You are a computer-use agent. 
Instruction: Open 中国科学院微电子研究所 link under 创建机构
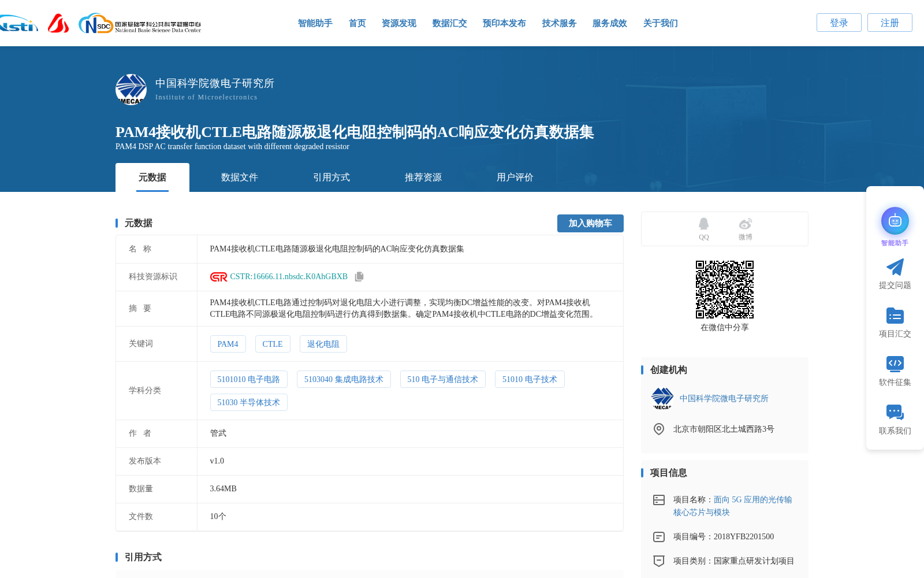coord(724,398)
